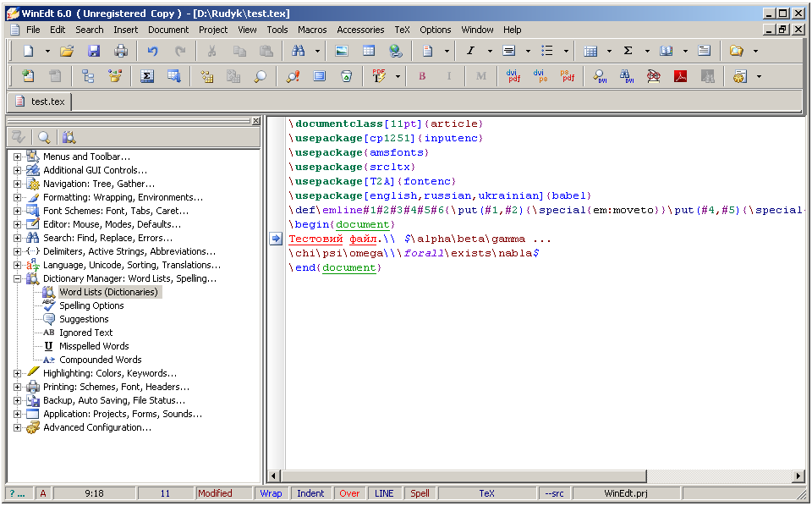Toggle Spell checking in status bar
Screen dimensions: 812x506
[420, 493]
